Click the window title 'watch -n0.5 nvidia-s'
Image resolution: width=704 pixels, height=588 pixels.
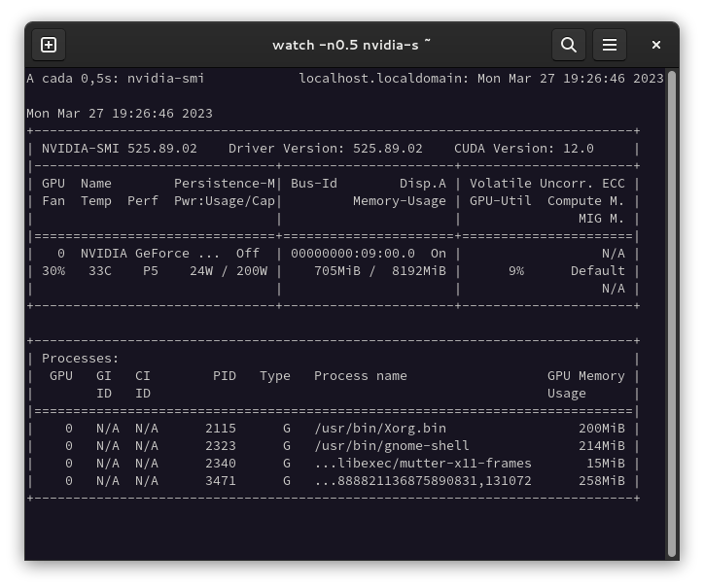pyautogui.click(x=351, y=45)
